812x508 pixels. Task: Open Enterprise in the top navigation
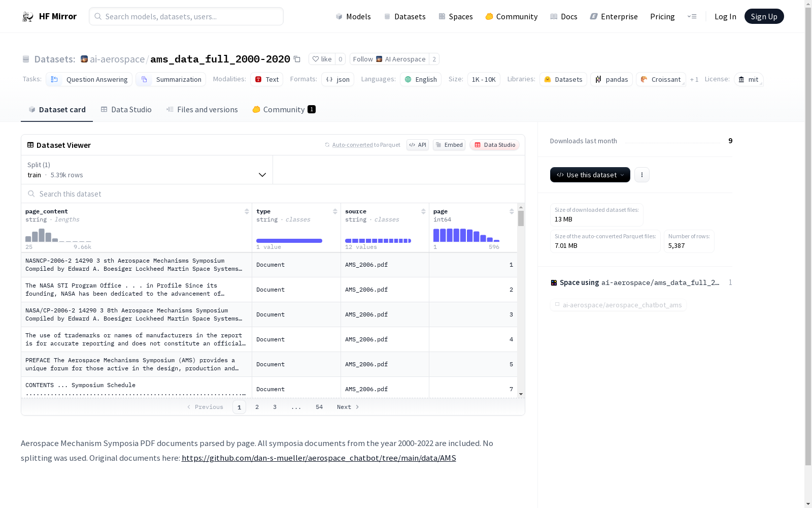[614, 17]
